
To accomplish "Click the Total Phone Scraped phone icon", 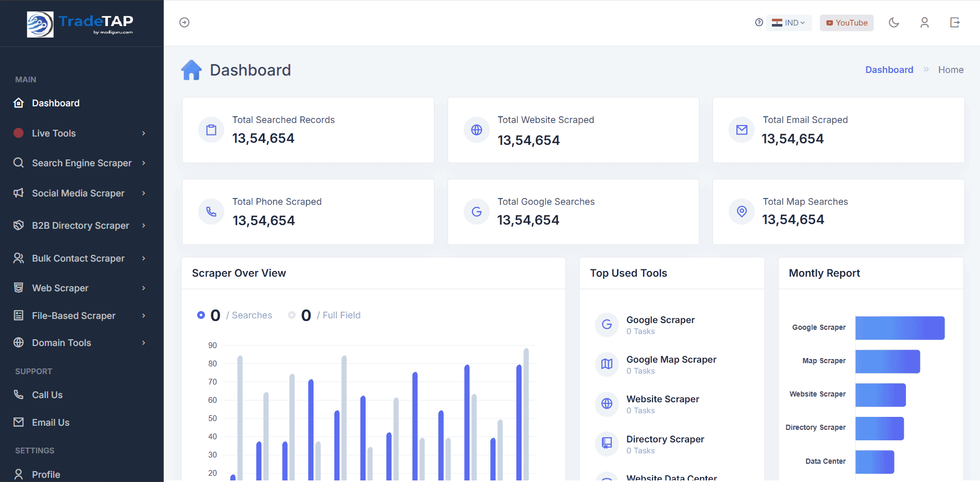I will [x=211, y=212].
